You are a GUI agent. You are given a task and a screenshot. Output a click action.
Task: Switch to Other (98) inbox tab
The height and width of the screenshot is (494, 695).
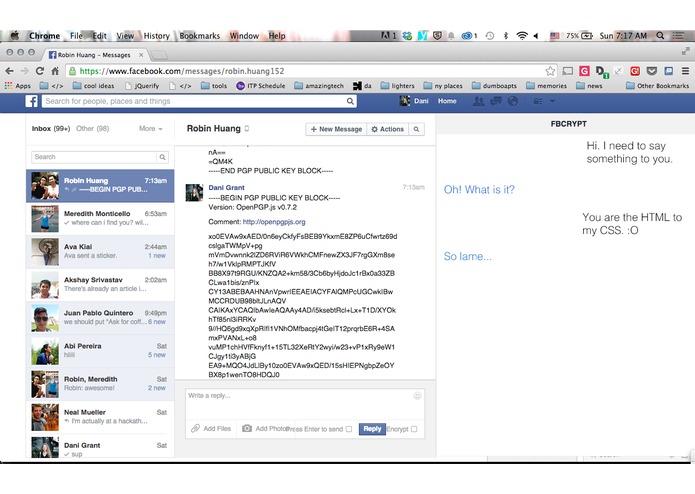tap(93, 128)
